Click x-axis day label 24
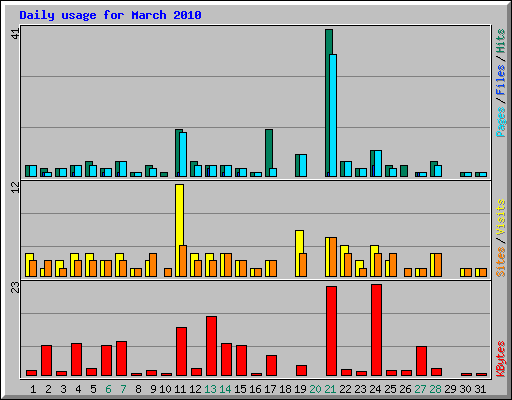The image size is (512, 400). point(375,389)
